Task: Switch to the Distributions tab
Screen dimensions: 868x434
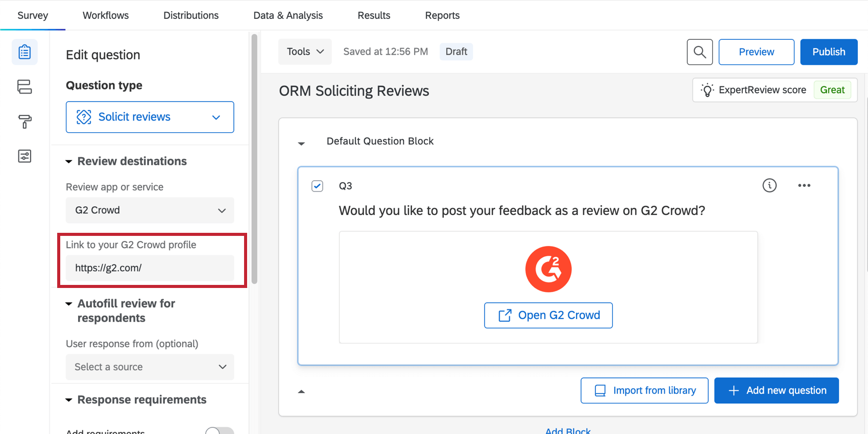Action: (191, 15)
